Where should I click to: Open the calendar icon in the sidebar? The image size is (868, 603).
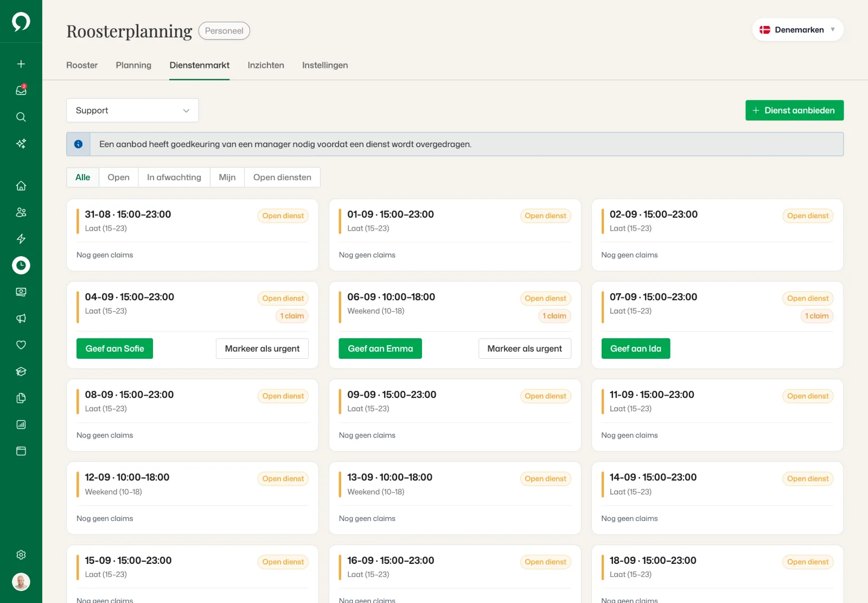(x=21, y=452)
